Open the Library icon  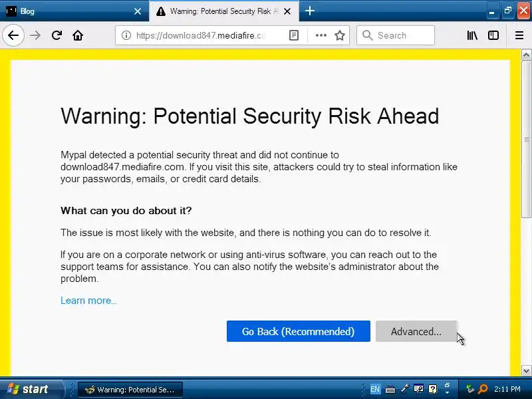click(x=472, y=35)
